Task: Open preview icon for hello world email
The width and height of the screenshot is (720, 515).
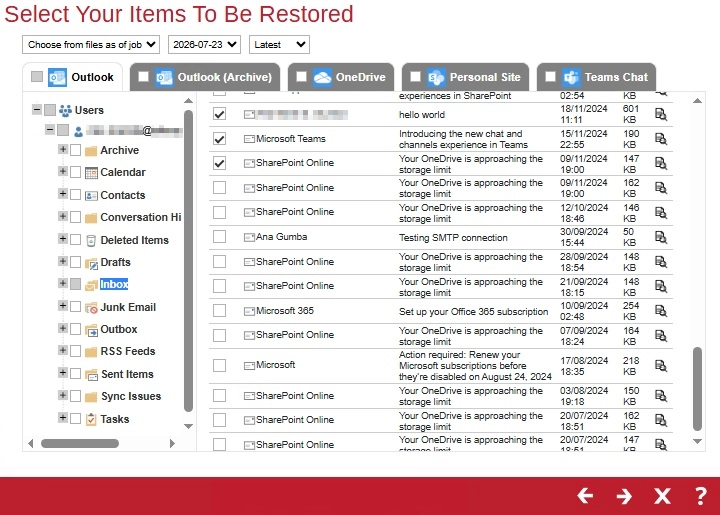Action: click(661, 114)
